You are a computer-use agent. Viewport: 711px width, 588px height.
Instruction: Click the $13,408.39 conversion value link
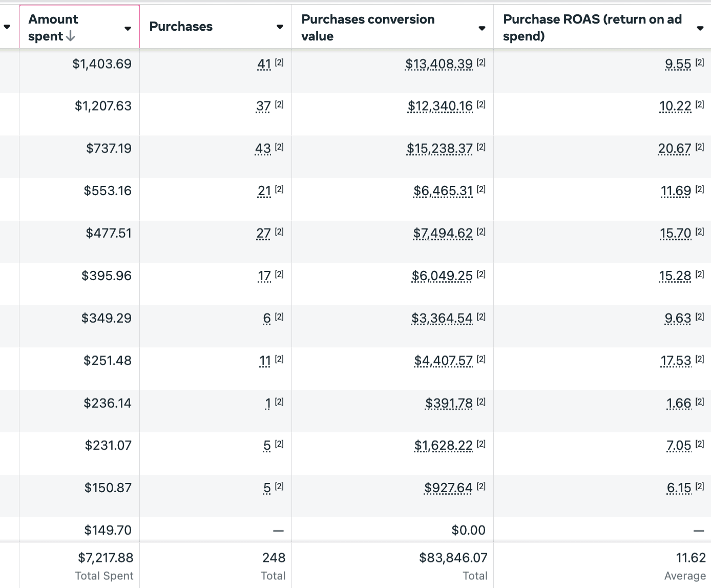(x=438, y=64)
